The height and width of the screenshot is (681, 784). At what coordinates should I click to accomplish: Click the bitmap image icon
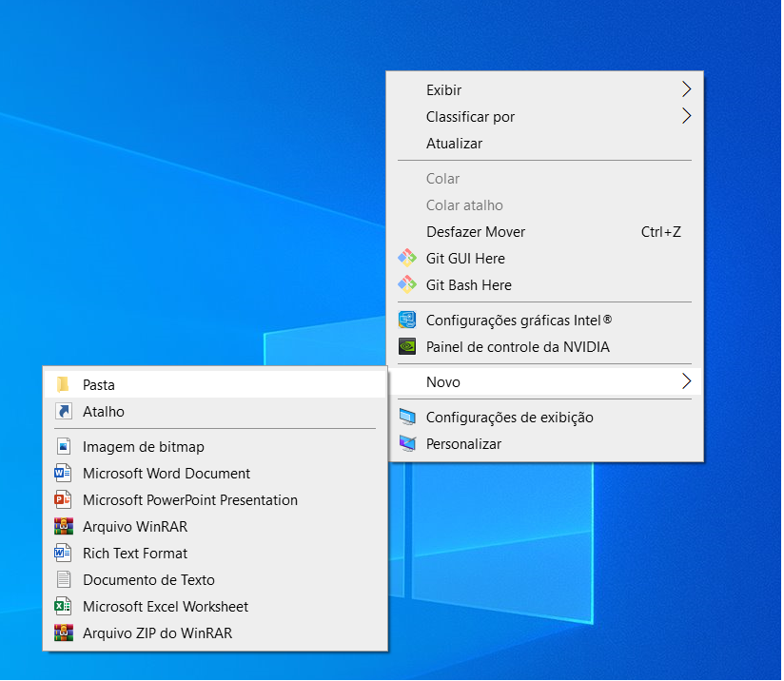(x=64, y=446)
